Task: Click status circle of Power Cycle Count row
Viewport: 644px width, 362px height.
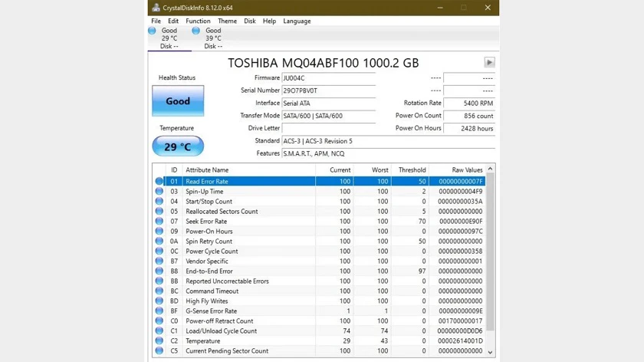Action: point(159,251)
